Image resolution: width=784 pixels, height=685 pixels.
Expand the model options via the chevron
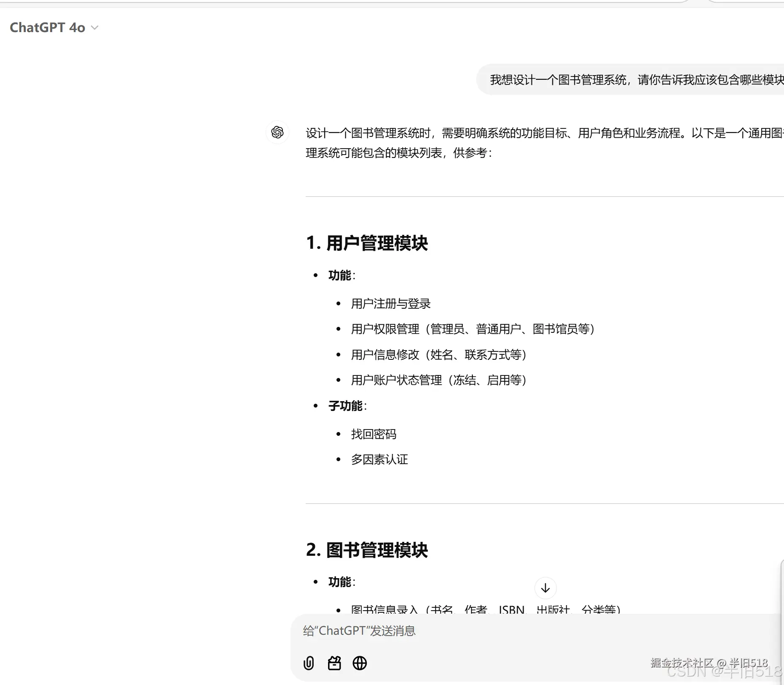95,27
